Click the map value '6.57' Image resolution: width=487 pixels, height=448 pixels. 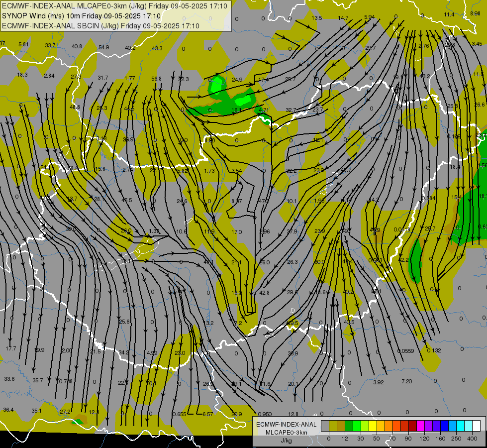(x=208, y=414)
